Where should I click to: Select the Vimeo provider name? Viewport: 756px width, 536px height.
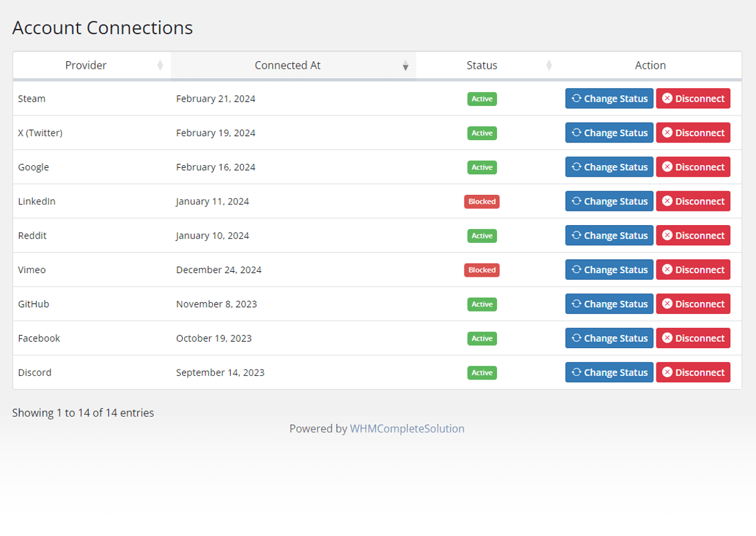click(x=31, y=269)
